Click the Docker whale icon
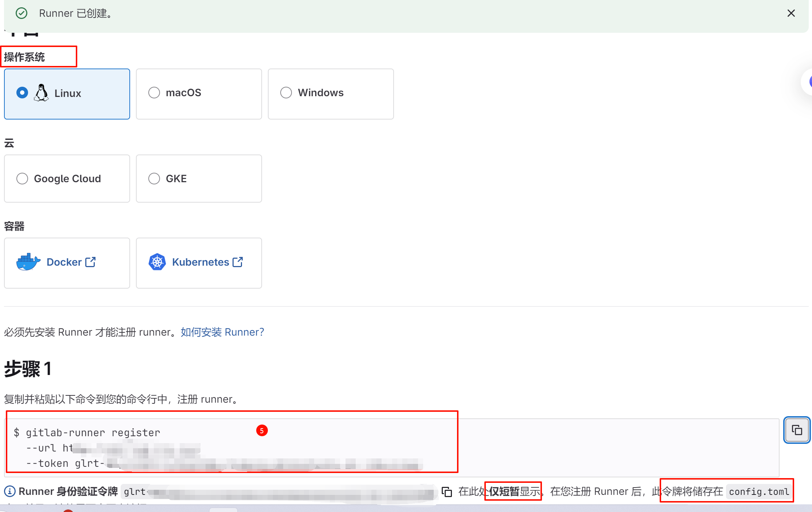 (x=28, y=262)
